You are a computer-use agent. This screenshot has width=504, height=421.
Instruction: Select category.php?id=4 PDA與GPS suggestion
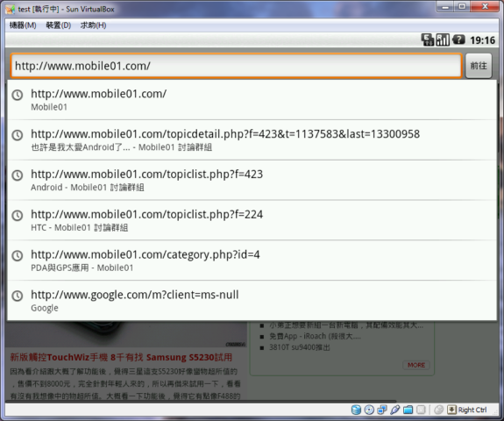click(252, 260)
